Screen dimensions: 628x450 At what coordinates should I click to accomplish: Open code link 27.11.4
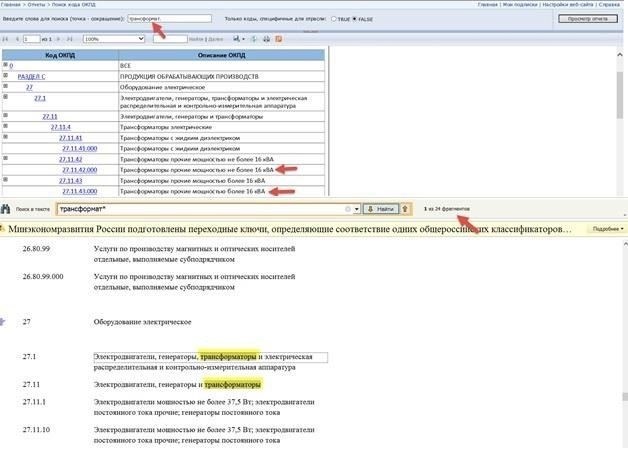(60, 127)
